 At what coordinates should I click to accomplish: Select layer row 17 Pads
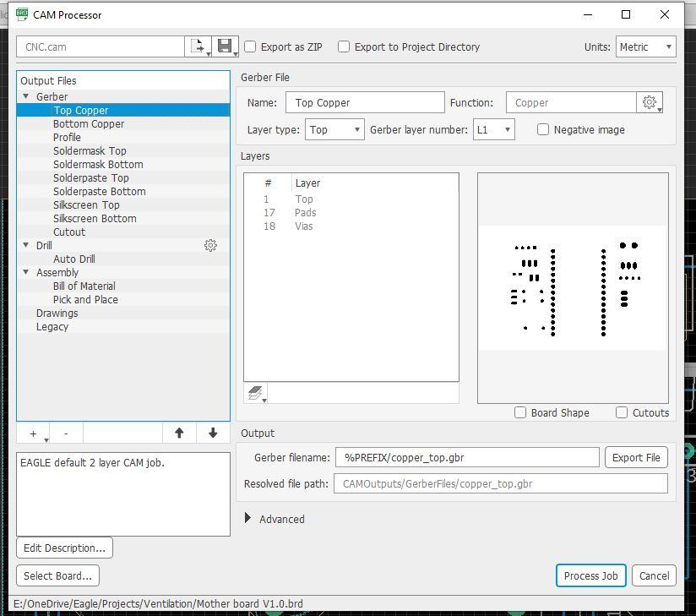click(351, 213)
